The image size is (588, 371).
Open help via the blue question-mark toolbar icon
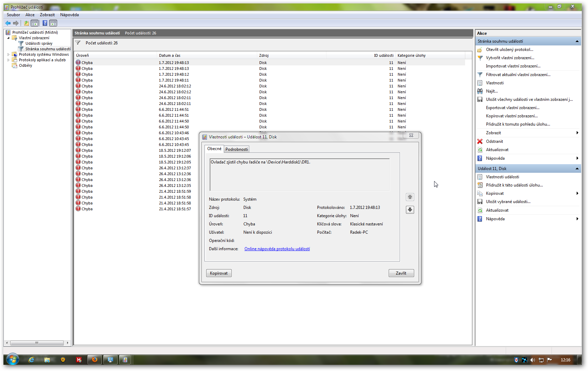pos(45,23)
